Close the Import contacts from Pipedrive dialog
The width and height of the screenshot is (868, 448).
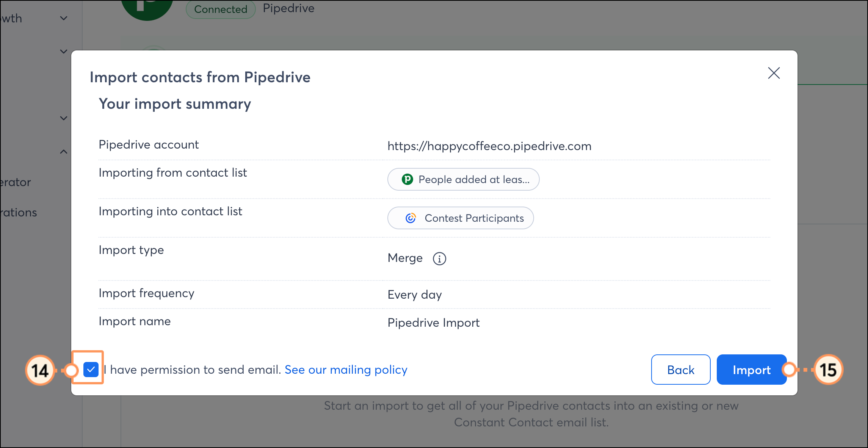tap(774, 73)
